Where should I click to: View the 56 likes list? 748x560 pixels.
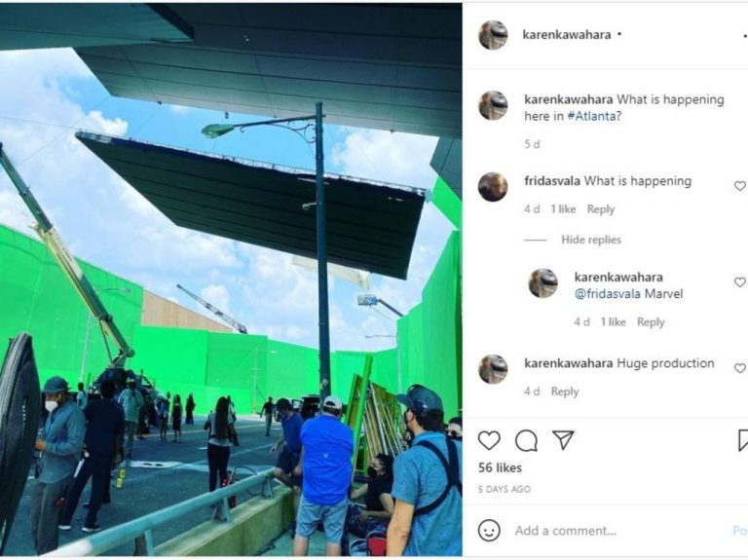500,467
